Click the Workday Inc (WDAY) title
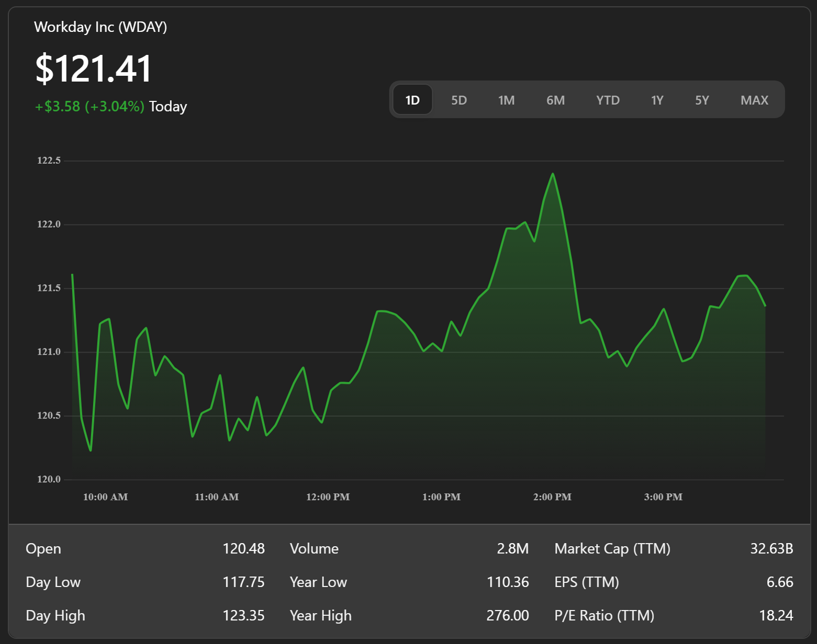This screenshot has width=817, height=644. [100, 27]
